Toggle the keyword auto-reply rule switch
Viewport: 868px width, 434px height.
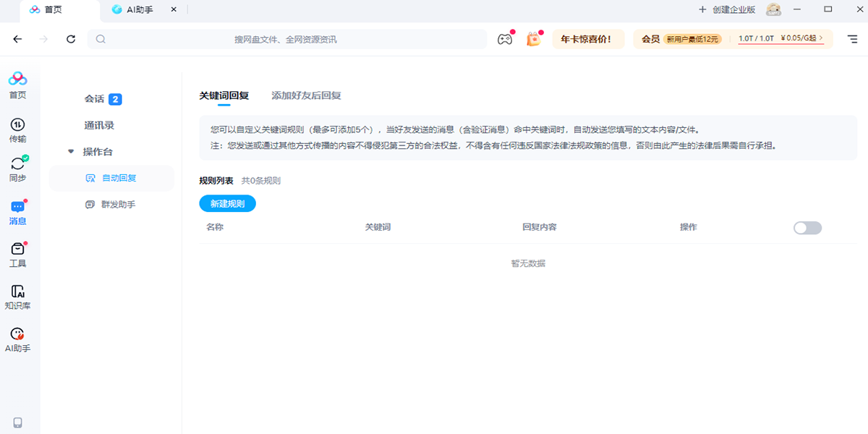click(807, 228)
